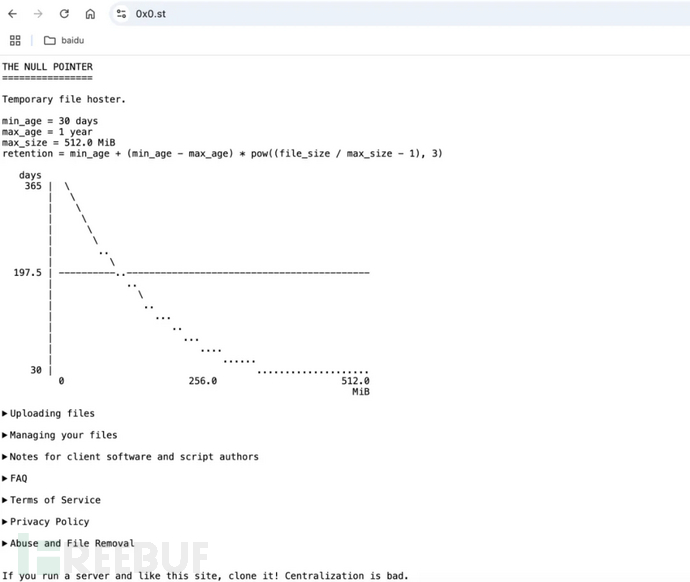Expand the FAQ section
Image resolution: width=690 pixels, height=582 pixels.
(x=15, y=478)
